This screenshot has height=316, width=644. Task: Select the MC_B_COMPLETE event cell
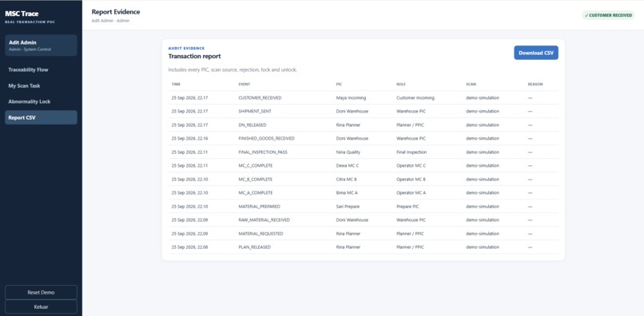pyautogui.click(x=256, y=180)
